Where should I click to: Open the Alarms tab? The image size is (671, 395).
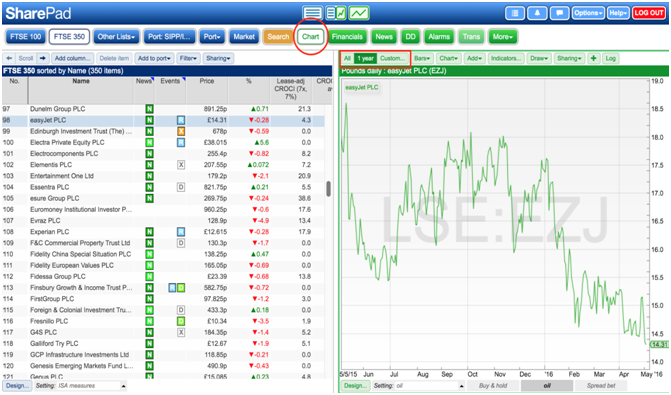pos(439,37)
